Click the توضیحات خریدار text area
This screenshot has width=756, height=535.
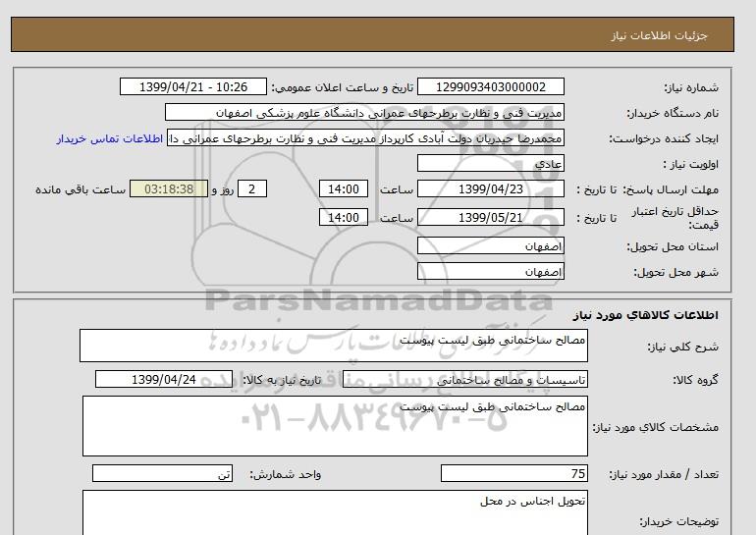(335, 512)
